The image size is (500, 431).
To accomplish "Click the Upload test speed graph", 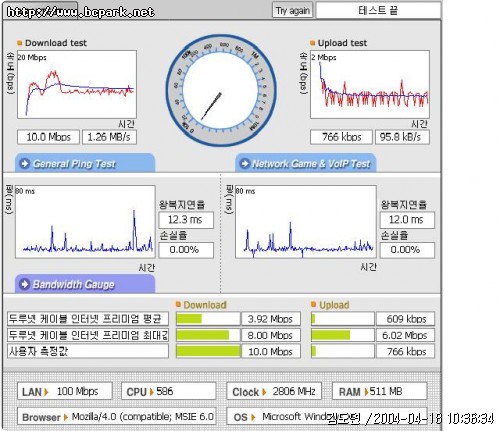I will click(370, 84).
